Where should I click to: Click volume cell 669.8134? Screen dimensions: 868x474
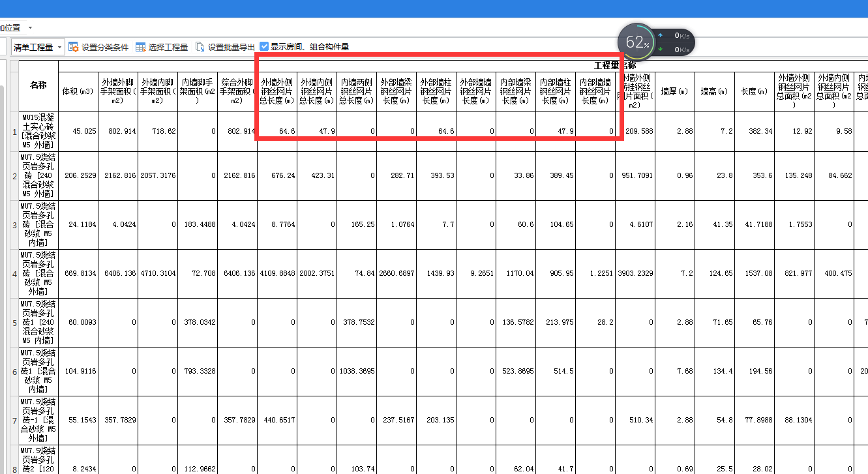pos(78,274)
